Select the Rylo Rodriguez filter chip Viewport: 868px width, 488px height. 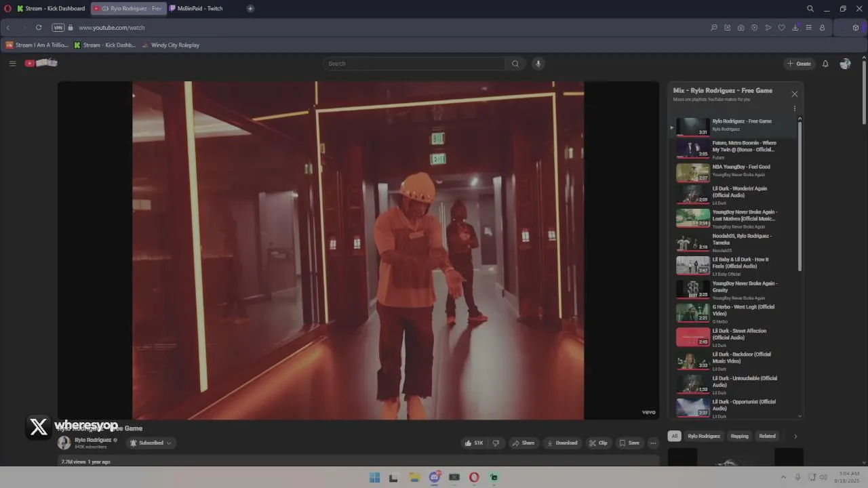point(704,436)
